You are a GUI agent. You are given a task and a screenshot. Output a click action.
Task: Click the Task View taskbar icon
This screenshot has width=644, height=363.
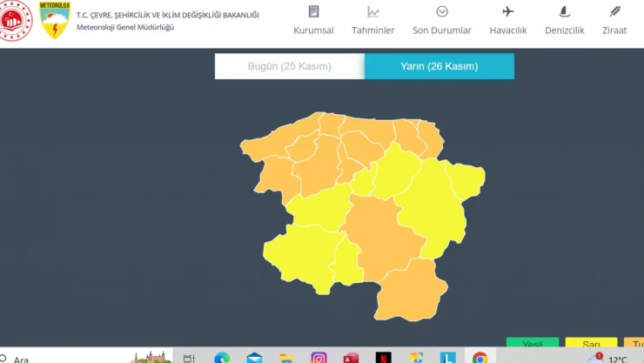189,358
